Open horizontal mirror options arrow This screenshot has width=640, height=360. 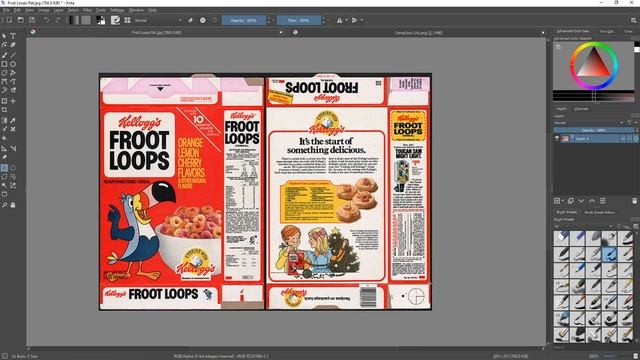click(x=346, y=20)
